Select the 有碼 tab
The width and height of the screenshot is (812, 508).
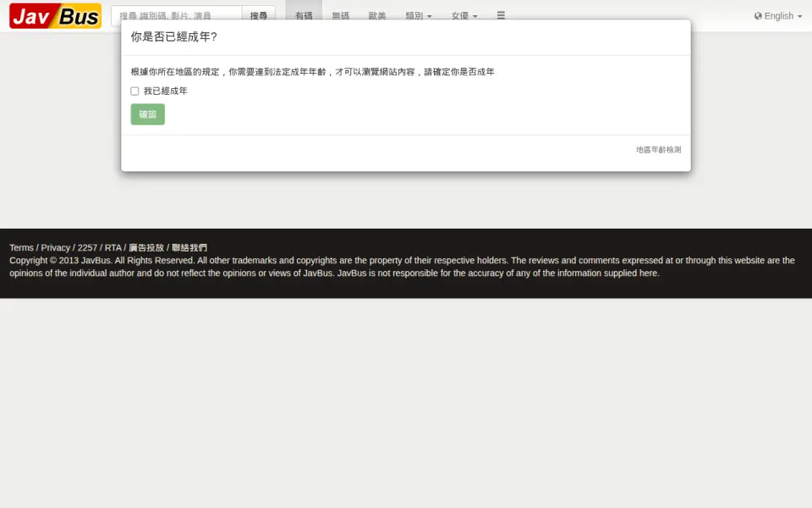[304, 16]
